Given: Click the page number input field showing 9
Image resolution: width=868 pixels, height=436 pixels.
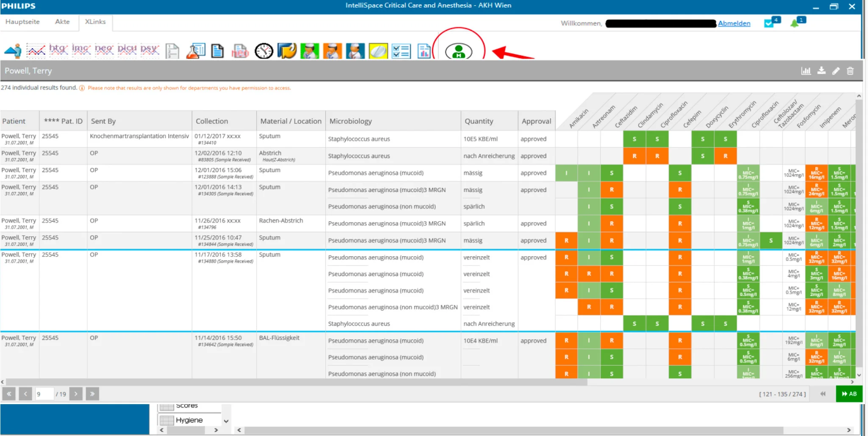Looking at the screenshot, I should tap(45, 394).
